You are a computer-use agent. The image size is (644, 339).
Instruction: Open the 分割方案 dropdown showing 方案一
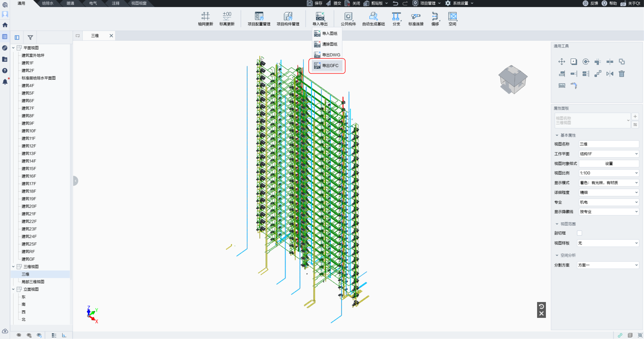[x=608, y=265]
